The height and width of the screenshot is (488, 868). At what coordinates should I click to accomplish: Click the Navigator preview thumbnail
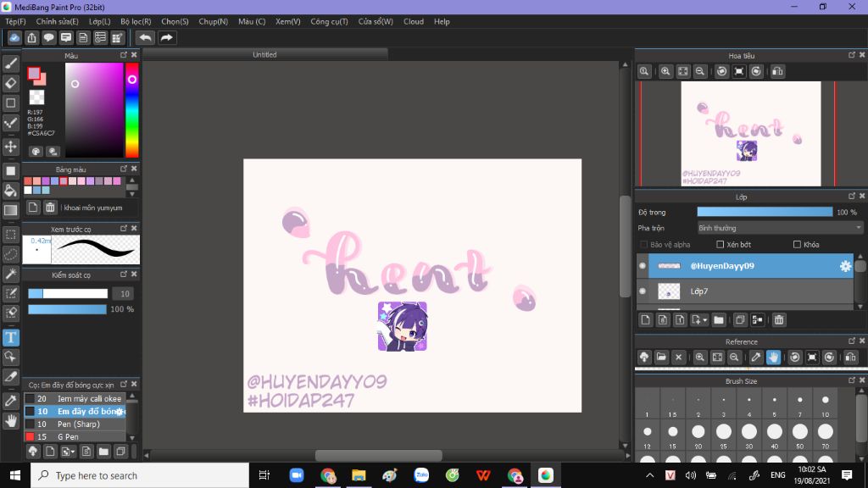coord(751,134)
